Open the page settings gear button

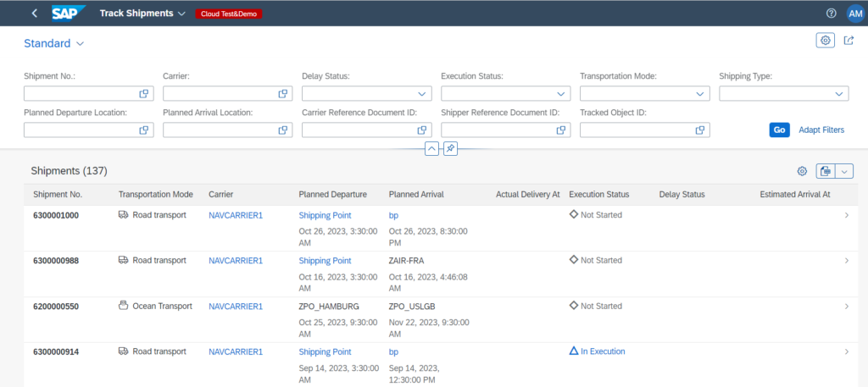pos(824,41)
